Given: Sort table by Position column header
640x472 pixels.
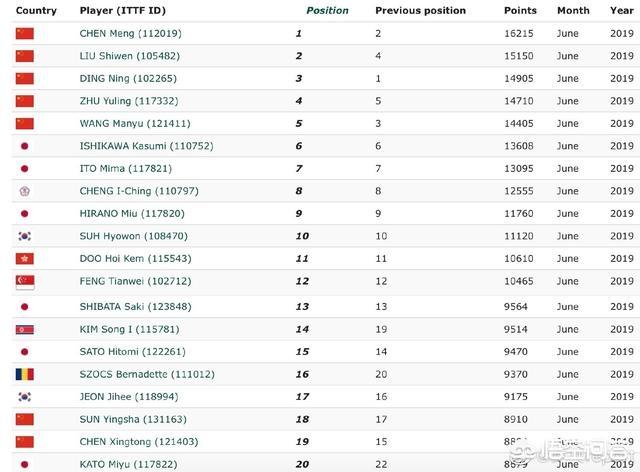Looking at the screenshot, I should [327, 11].
